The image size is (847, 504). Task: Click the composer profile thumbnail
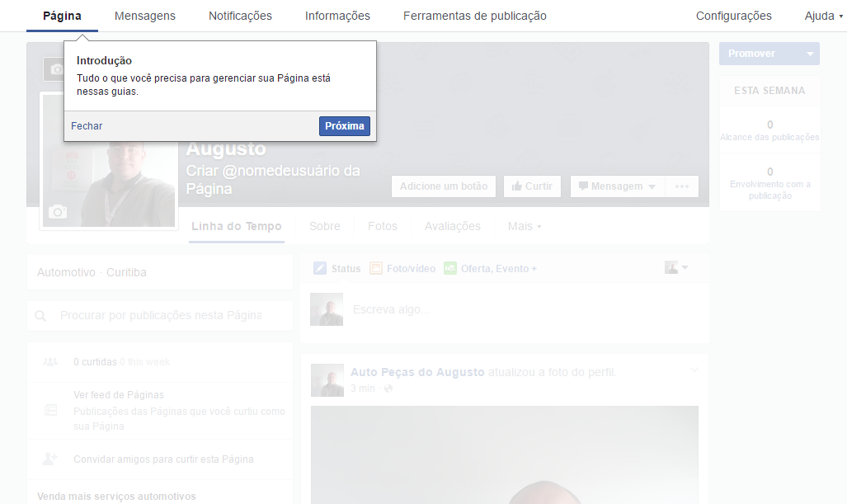[327, 309]
